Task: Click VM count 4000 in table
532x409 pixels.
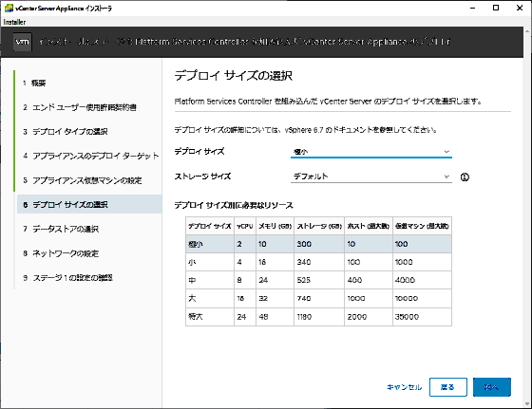Action: point(405,280)
